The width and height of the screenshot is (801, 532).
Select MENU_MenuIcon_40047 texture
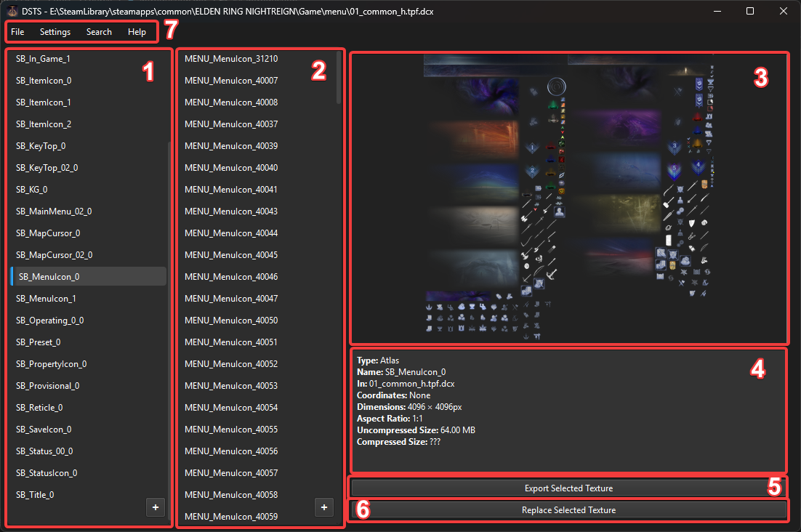pyautogui.click(x=257, y=298)
